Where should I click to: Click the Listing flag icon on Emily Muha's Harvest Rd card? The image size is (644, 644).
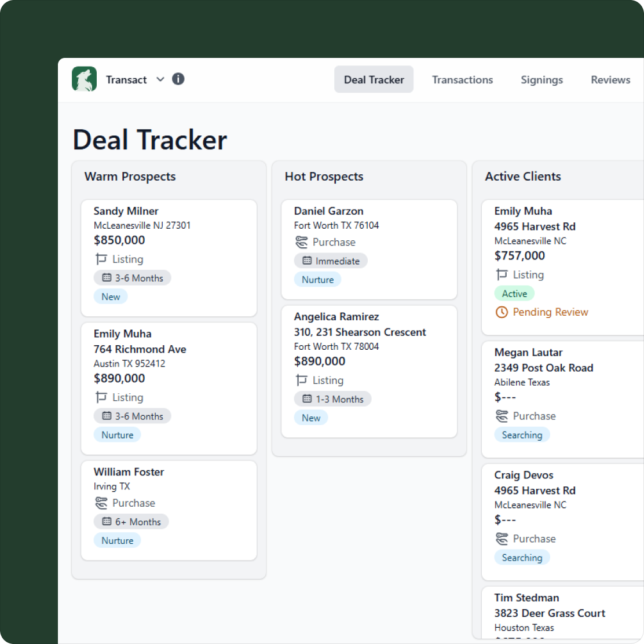[502, 275]
